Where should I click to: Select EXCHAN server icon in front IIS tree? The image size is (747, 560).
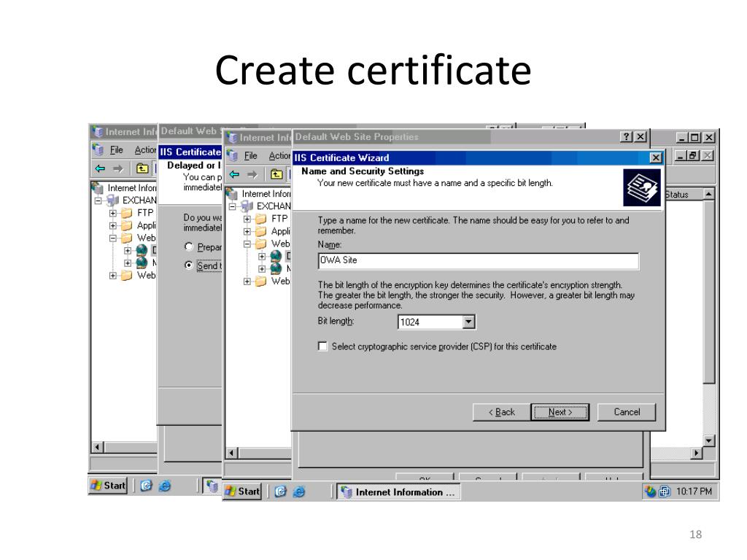[x=247, y=206]
